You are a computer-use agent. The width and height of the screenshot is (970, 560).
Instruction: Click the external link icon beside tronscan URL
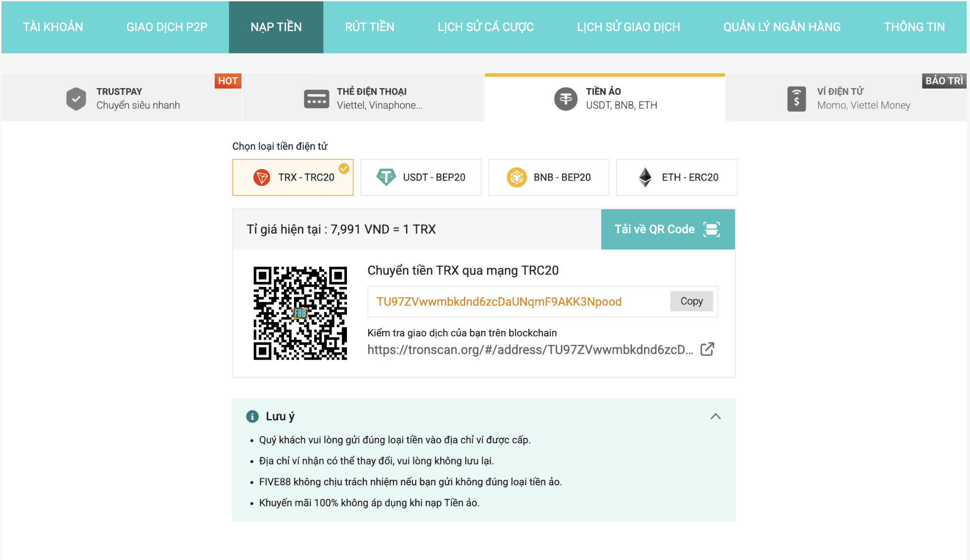tap(708, 349)
